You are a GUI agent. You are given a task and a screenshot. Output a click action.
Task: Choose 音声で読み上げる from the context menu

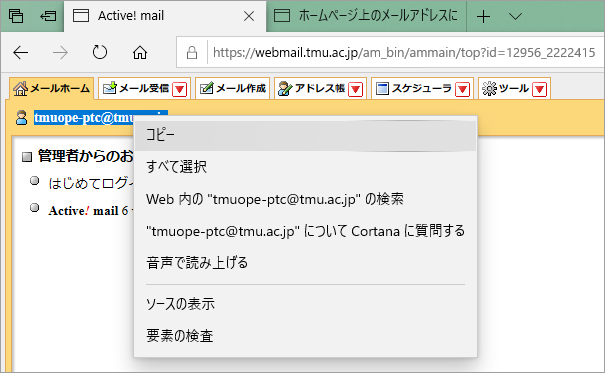tap(306, 263)
